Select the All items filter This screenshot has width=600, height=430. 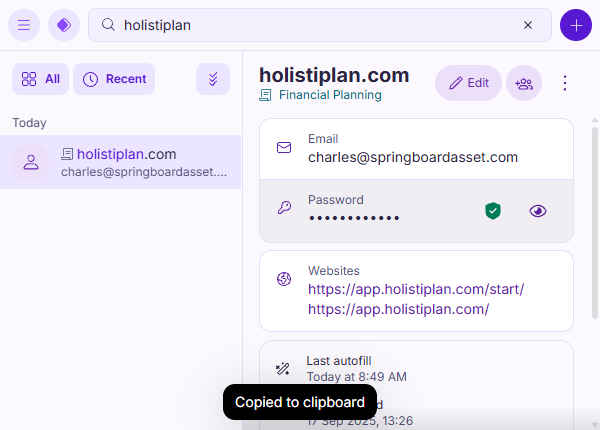41,79
